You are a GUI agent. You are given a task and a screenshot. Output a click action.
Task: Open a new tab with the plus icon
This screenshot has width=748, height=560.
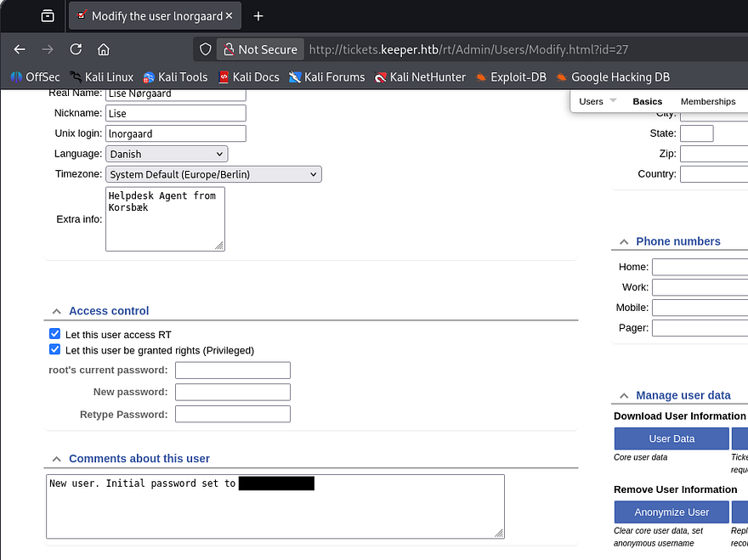[258, 16]
